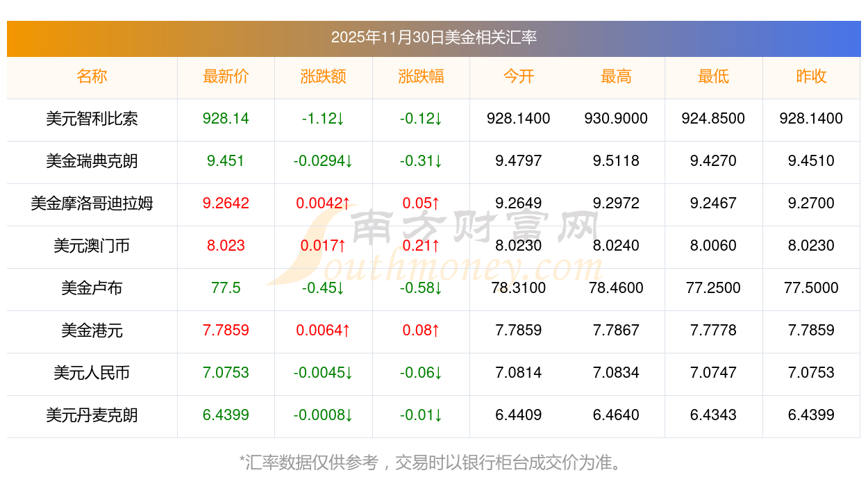Select opening value 7.0814
868x484 pixels.
pos(519,373)
